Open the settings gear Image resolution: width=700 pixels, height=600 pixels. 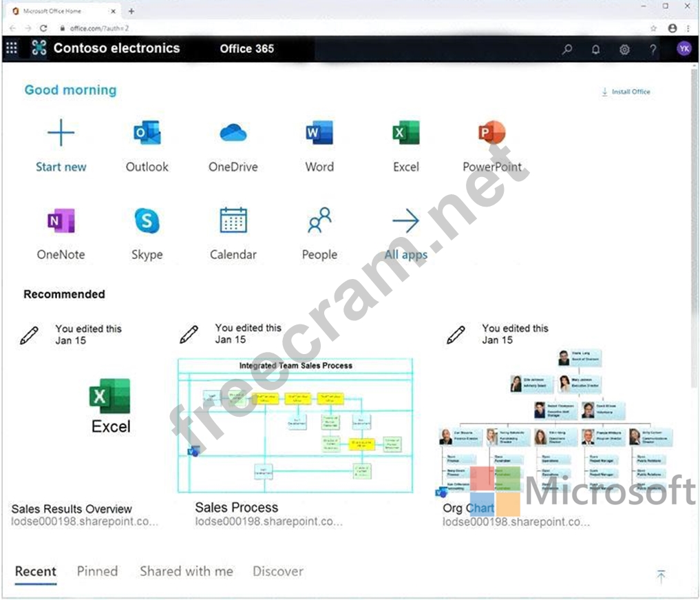tap(624, 49)
